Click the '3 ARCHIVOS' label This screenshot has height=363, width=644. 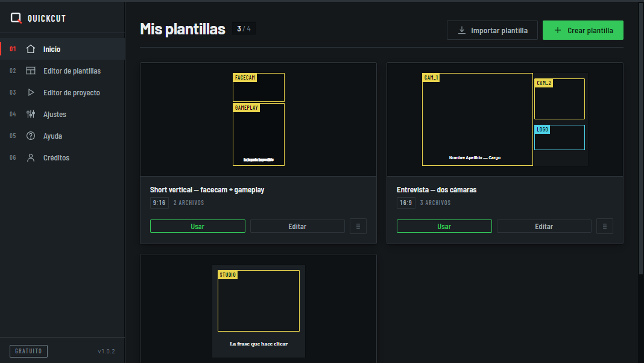pyautogui.click(x=435, y=203)
